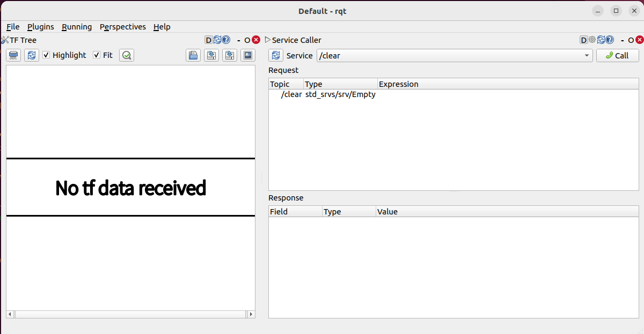Open the Running menu
The width and height of the screenshot is (644, 334).
click(77, 27)
